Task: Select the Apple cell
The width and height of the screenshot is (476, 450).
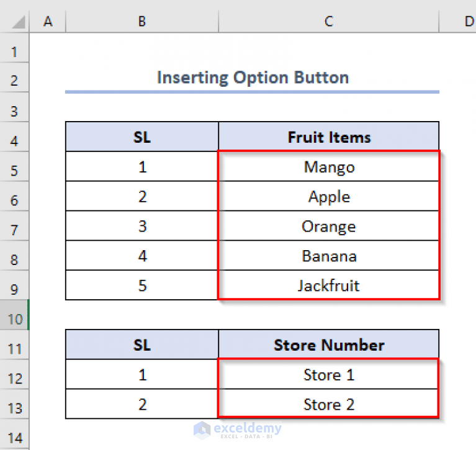Action: tap(329, 197)
